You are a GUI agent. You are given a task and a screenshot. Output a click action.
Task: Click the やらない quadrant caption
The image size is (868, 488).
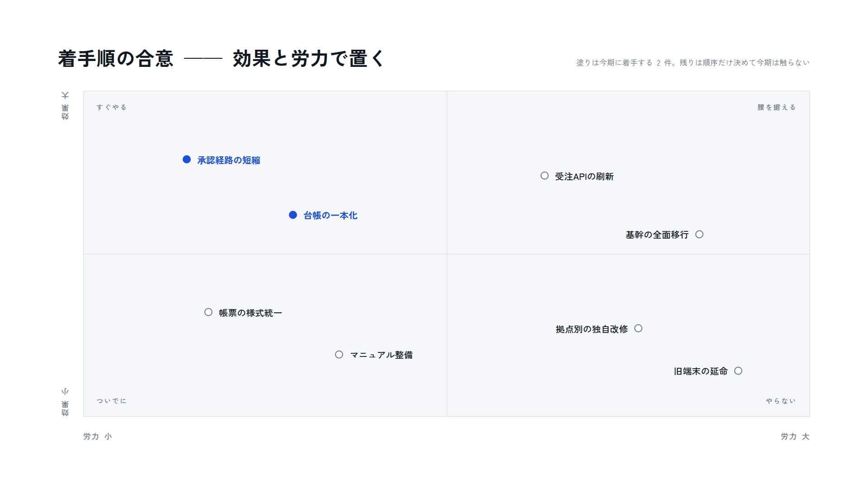click(781, 401)
